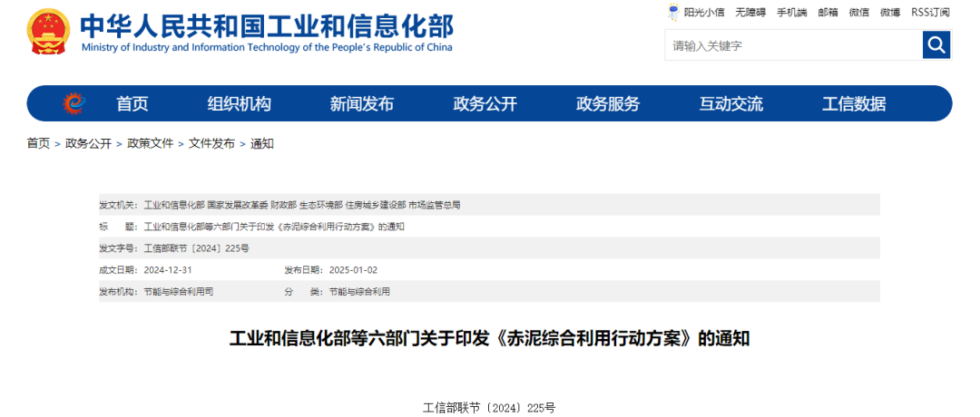This screenshot has height=417, width=980.
Task: Click the 无障碍 accessibility link
Action: coord(750,12)
